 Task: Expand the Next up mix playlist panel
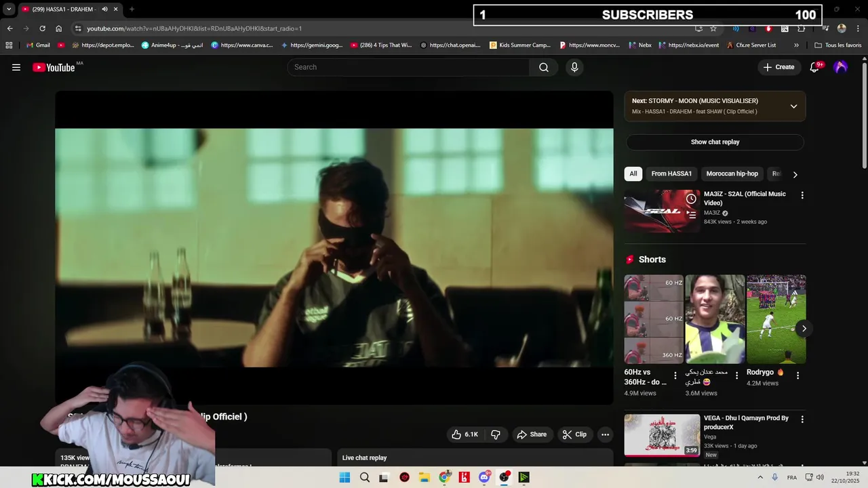(x=793, y=106)
